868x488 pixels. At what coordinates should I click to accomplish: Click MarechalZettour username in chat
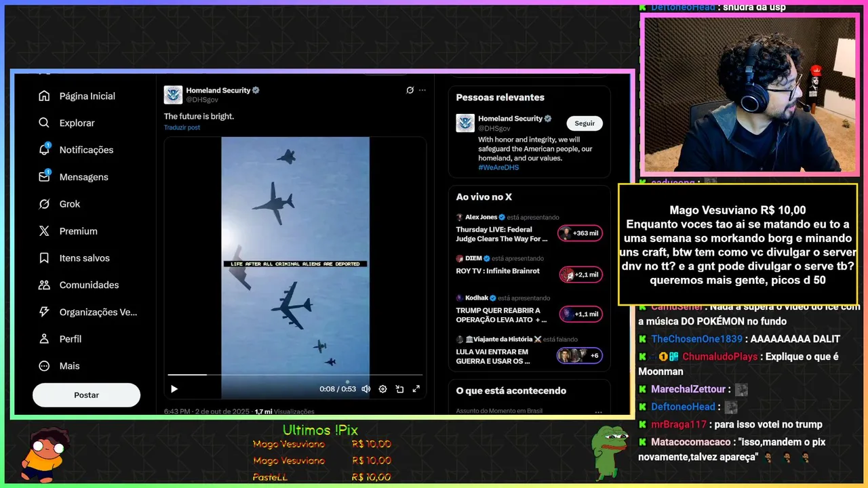(x=690, y=389)
